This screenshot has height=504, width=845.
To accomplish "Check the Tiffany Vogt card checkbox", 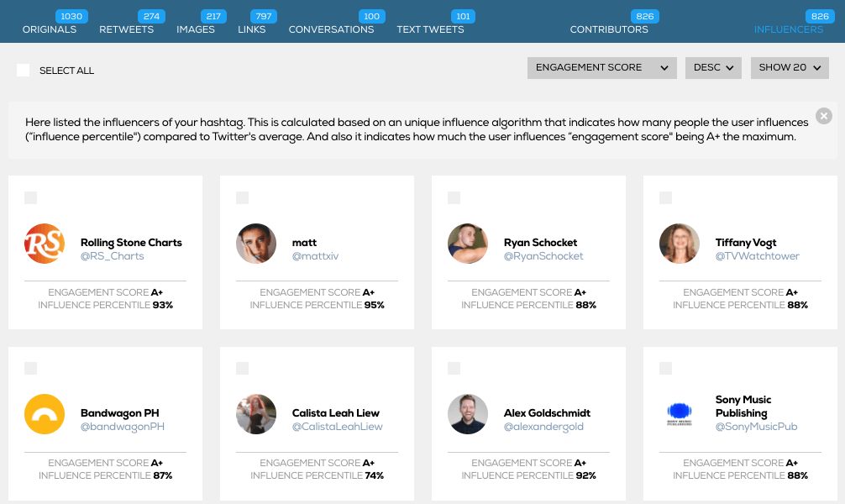I will pos(666,198).
